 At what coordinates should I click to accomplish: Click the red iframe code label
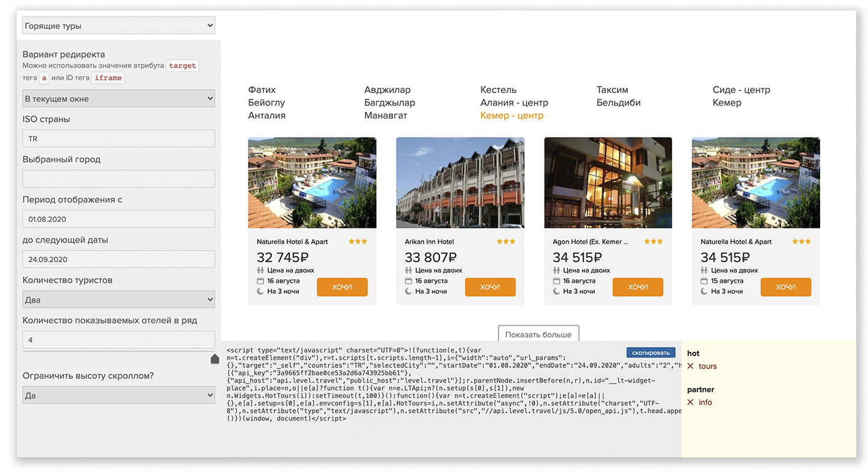[108, 78]
